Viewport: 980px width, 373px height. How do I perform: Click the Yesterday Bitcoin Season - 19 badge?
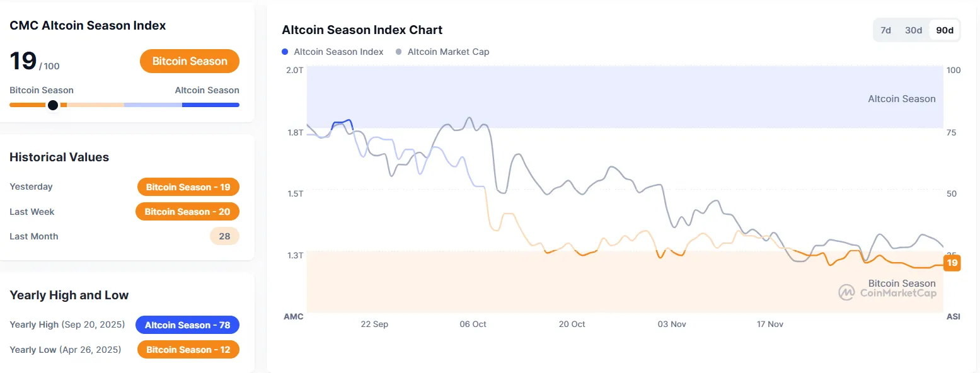coord(188,187)
